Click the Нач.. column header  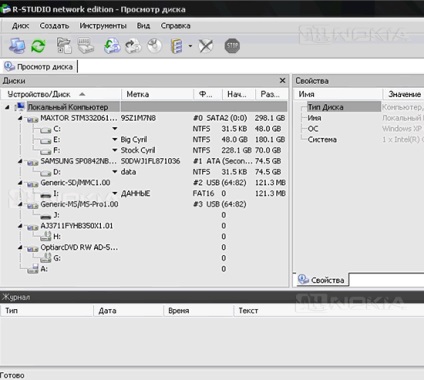[x=239, y=94]
